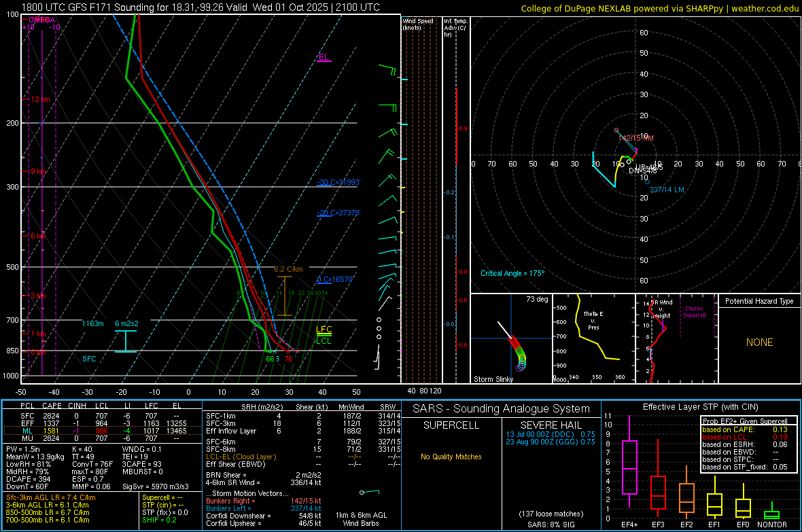This screenshot has height=532, width=802.
Task: Click the 'SARS: 8% SIG' text
Action: [551, 525]
